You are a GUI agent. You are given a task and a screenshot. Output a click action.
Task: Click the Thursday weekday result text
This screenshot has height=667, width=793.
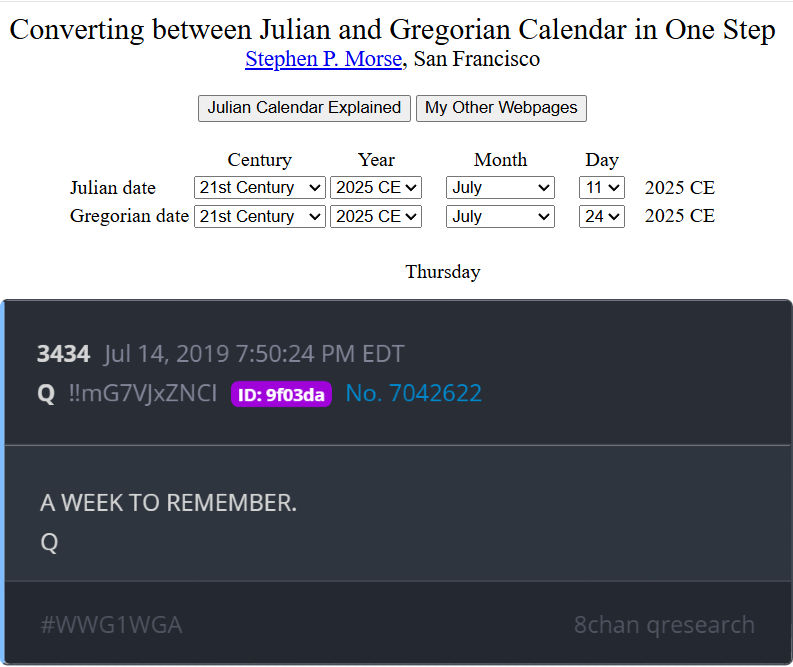pos(442,272)
